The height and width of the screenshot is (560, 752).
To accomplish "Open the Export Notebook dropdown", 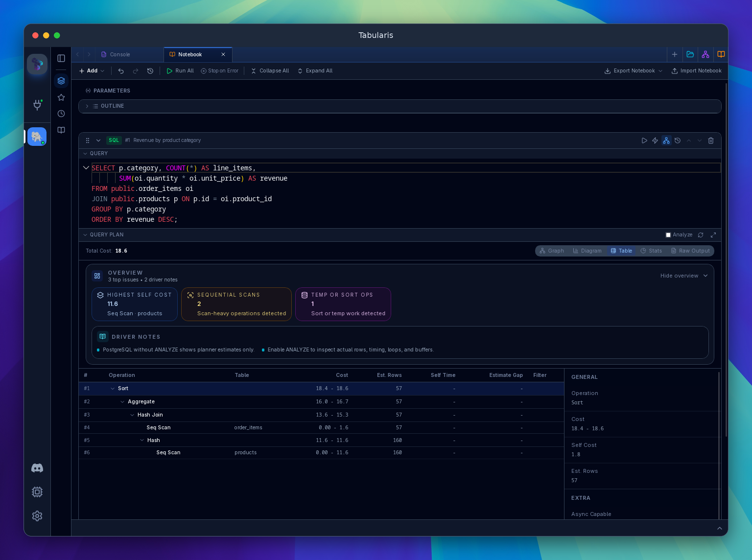I will (634, 71).
